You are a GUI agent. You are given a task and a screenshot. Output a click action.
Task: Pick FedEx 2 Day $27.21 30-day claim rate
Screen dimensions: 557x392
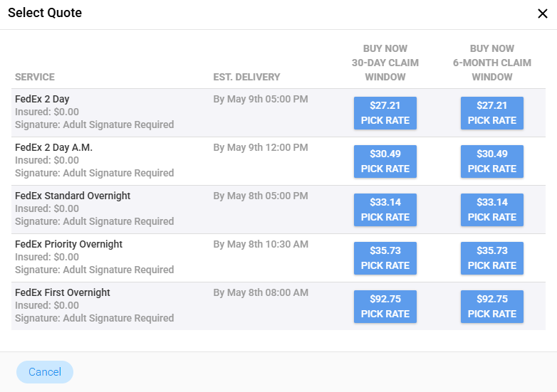pos(385,113)
